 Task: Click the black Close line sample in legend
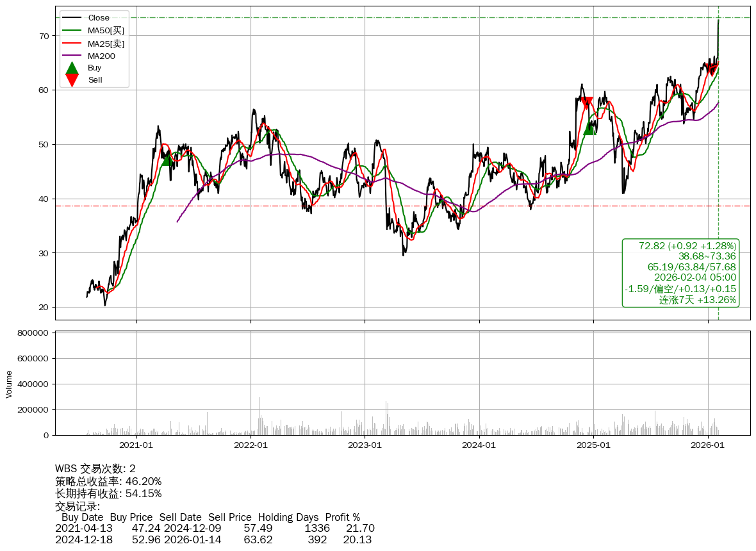[x=72, y=18]
